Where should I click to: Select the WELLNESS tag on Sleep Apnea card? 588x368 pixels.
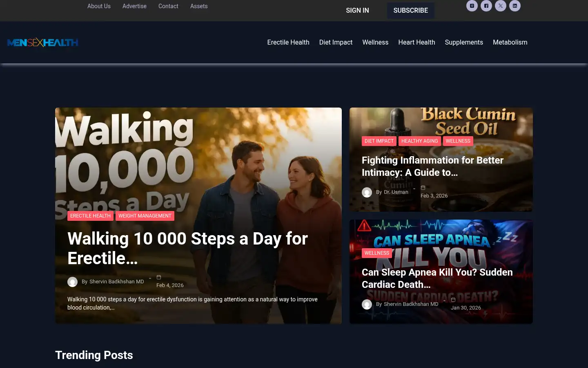tap(377, 253)
